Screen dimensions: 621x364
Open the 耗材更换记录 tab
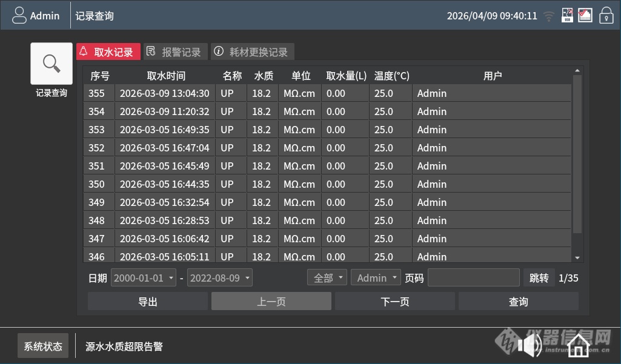[252, 51]
